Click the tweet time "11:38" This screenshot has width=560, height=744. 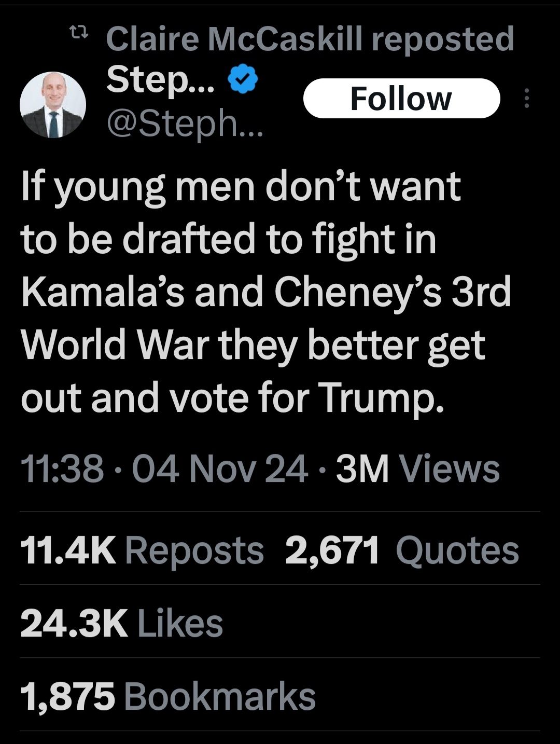(x=62, y=469)
